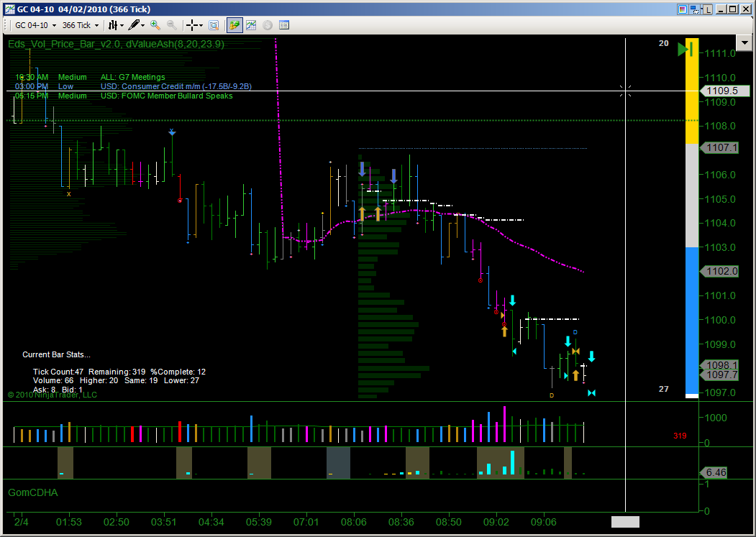Open the window linking icon in title bar

(695, 9)
